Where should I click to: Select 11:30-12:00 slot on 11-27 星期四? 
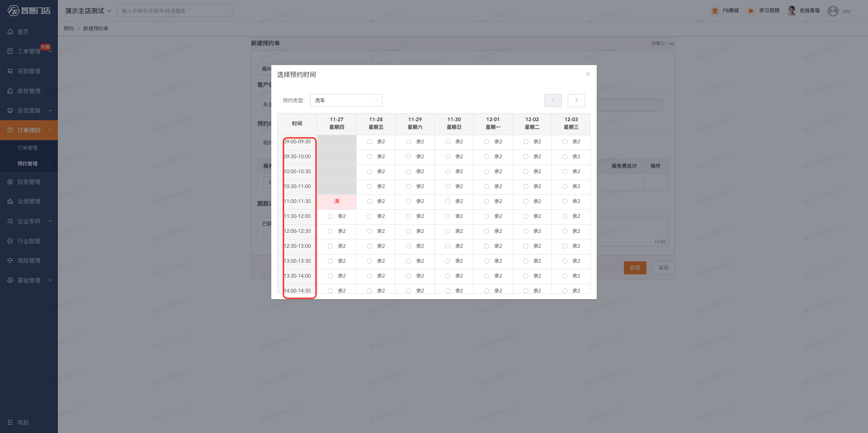click(330, 216)
